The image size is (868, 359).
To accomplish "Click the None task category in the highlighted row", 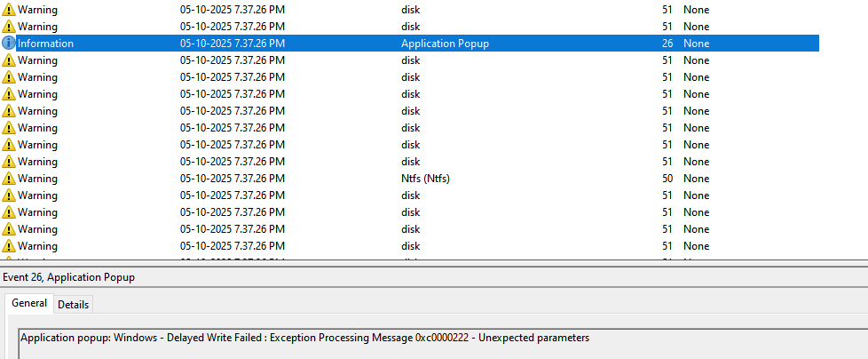I will point(696,44).
